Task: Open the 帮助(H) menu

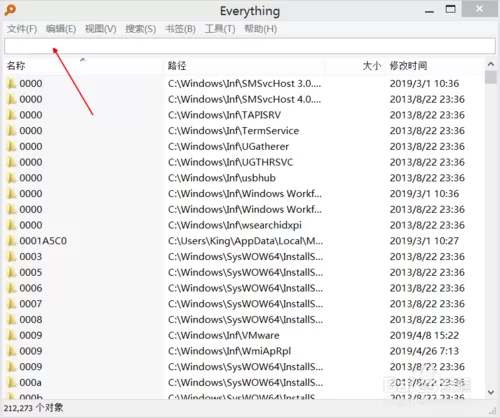Action: [261, 29]
